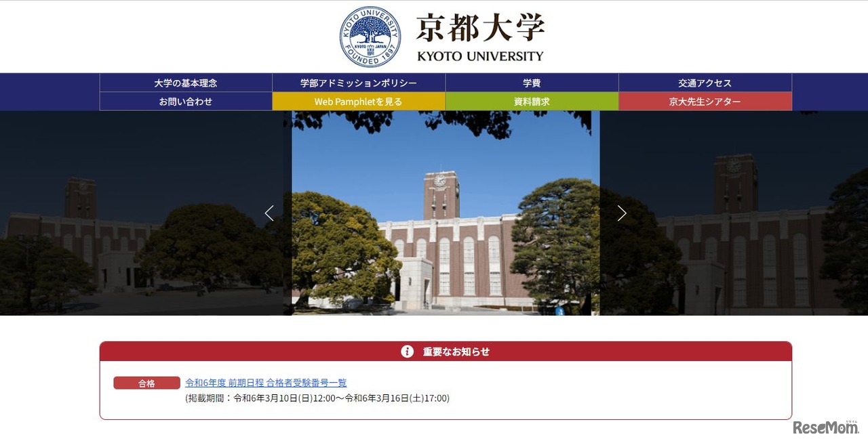Click the red 京大先生シアター button

click(x=705, y=102)
